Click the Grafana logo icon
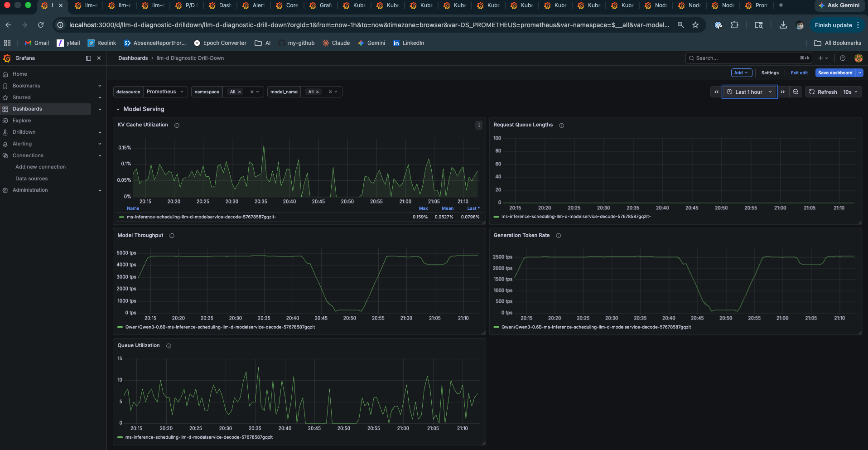Screen dimensions: 868x450 point(7,58)
